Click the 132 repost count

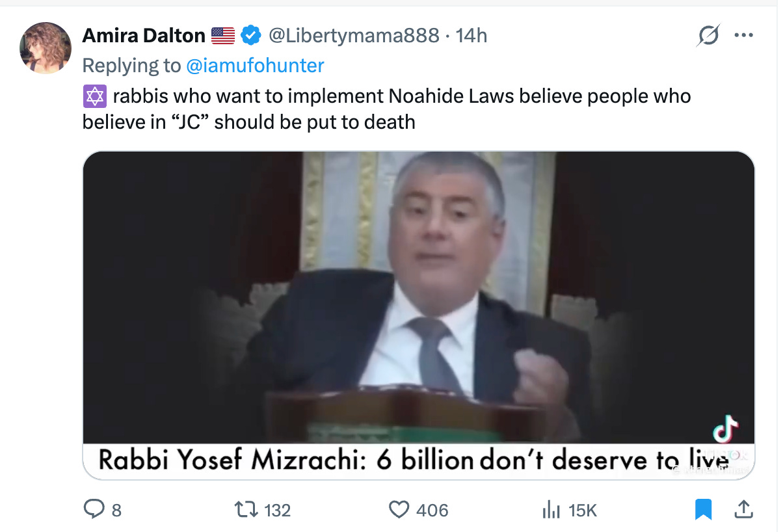[278, 511]
